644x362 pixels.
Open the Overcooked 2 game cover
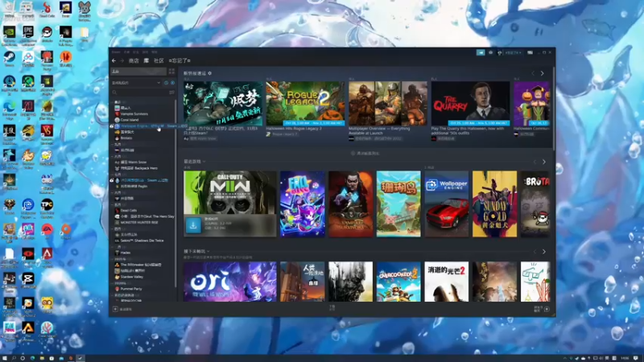tap(398, 282)
